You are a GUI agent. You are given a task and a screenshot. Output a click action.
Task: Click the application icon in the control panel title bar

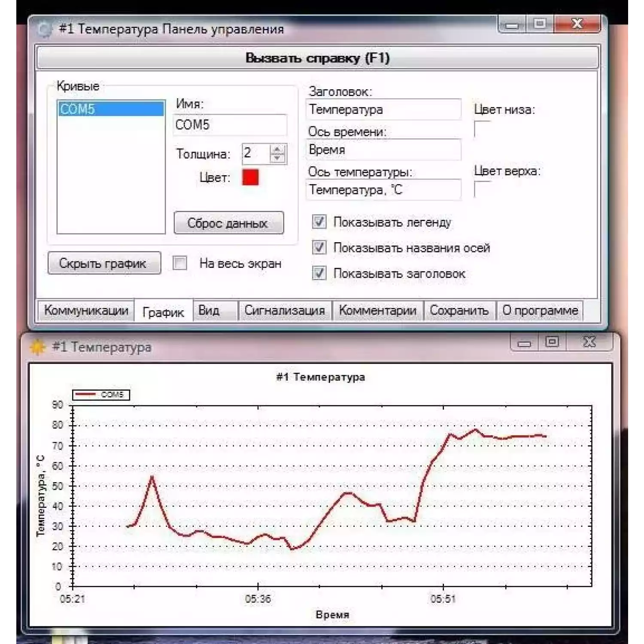pos(43,27)
